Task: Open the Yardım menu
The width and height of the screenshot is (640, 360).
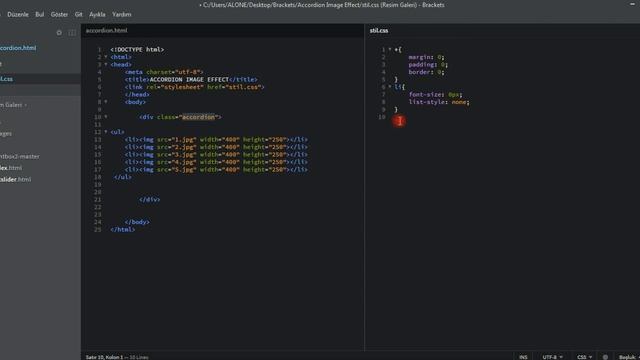Action: pos(122,14)
